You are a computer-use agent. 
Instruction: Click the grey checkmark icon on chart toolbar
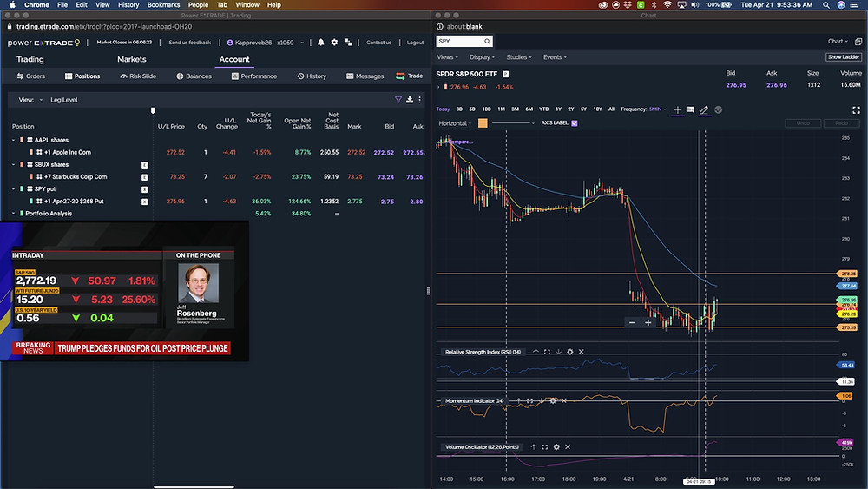pyautogui.click(x=719, y=109)
